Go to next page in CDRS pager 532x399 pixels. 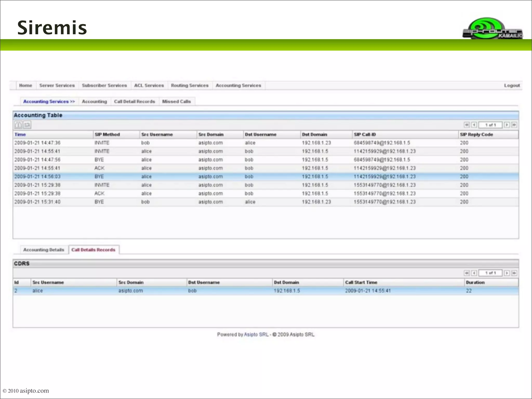click(507, 273)
